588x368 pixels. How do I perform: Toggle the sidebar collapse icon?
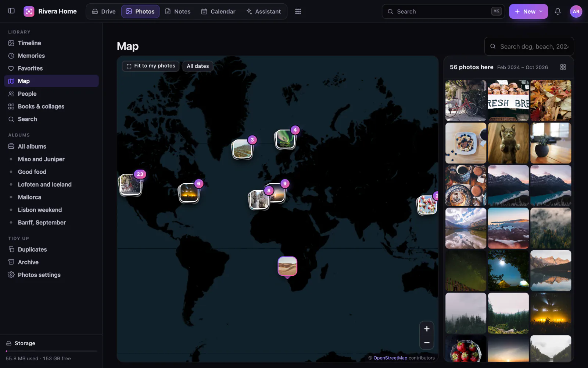point(11,11)
